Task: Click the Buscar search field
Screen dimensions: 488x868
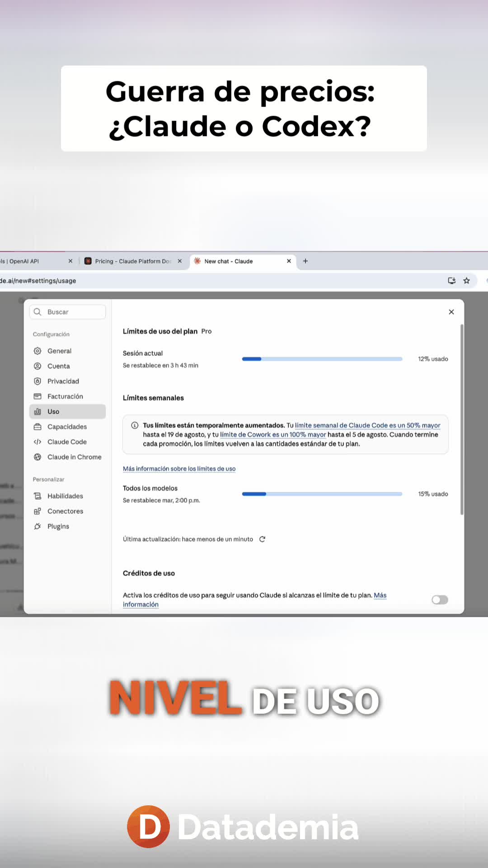Action: pyautogui.click(x=67, y=312)
